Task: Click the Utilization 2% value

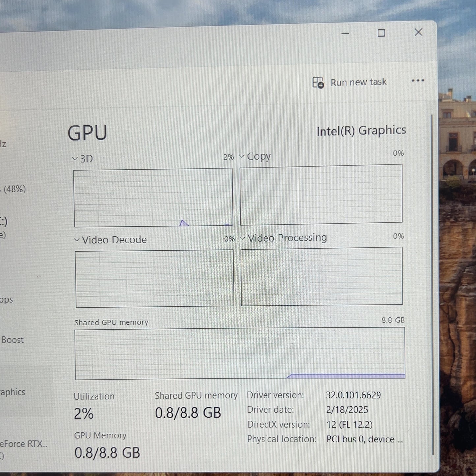Action: 84,414
